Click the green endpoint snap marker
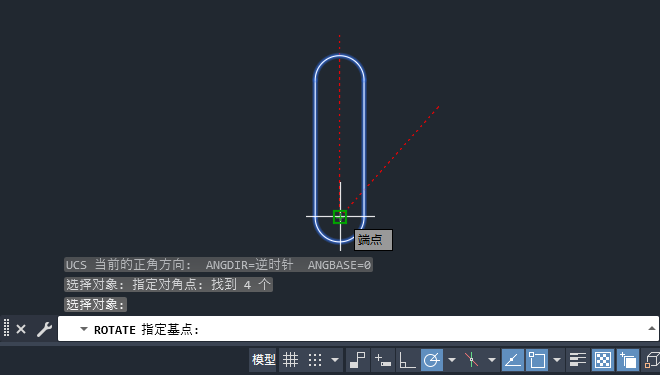660x375 pixels. (x=340, y=217)
